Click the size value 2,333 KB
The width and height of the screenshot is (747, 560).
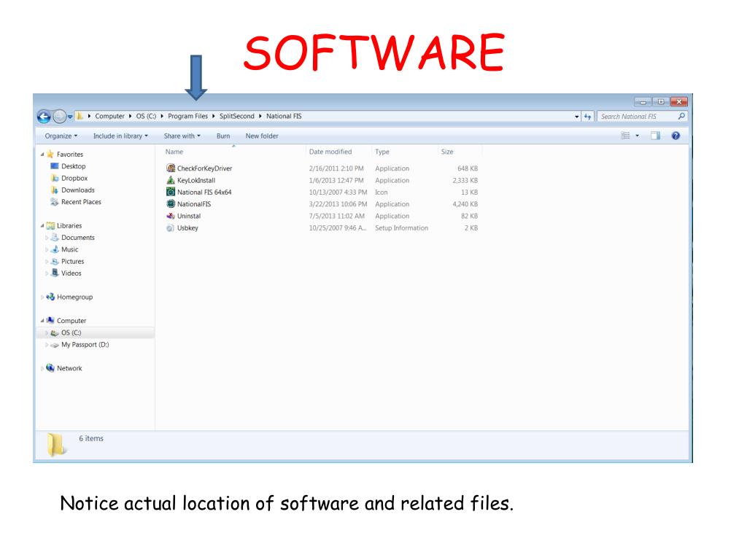(465, 181)
